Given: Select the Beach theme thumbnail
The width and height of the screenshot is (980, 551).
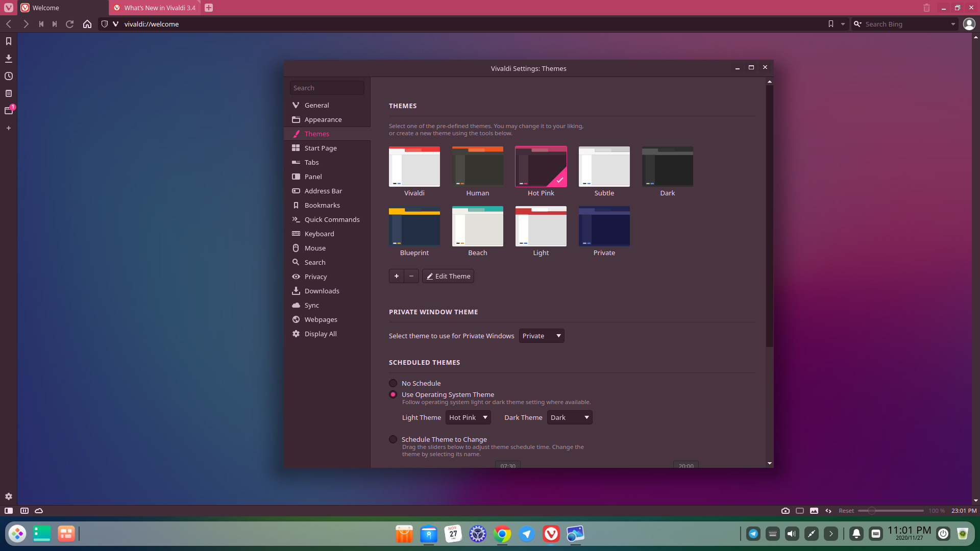Looking at the screenshot, I should (x=477, y=226).
